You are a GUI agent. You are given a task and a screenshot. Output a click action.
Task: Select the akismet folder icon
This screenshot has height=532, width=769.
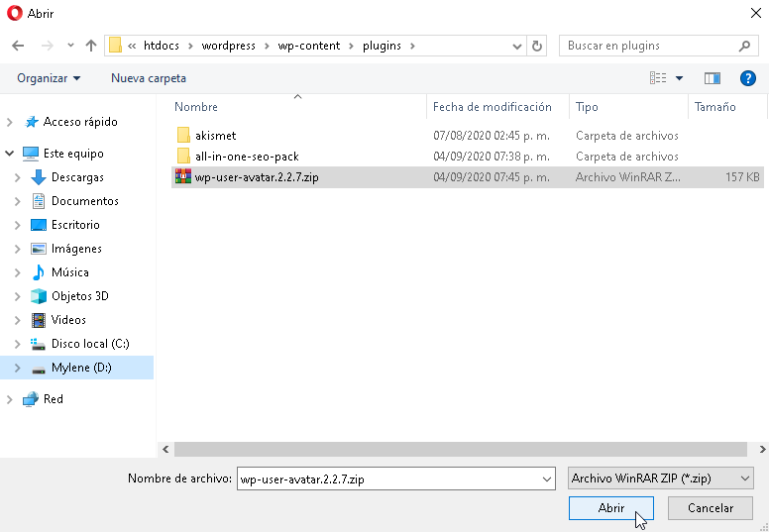point(183,135)
